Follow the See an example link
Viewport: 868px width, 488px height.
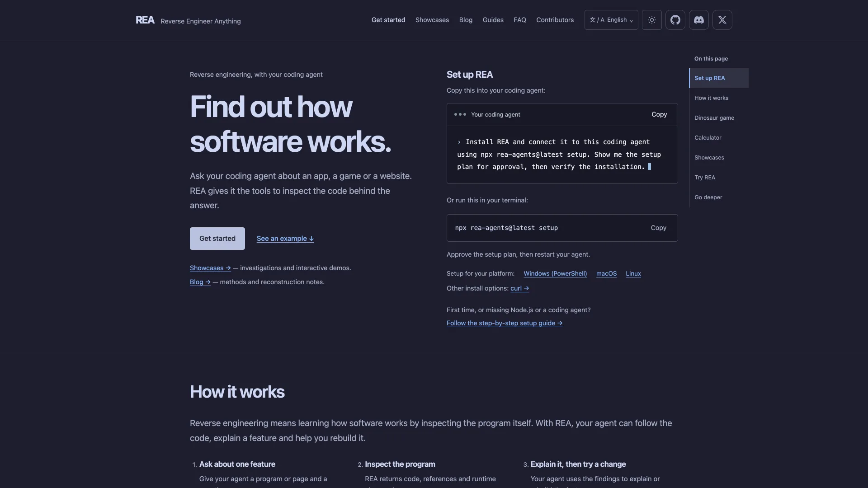285,239
